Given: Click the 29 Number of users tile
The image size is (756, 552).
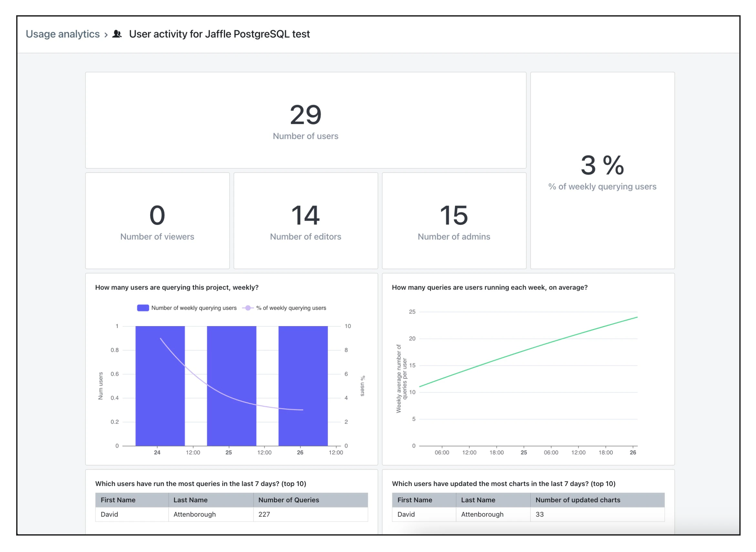Looking at the screenshot, I should (305, 120).
